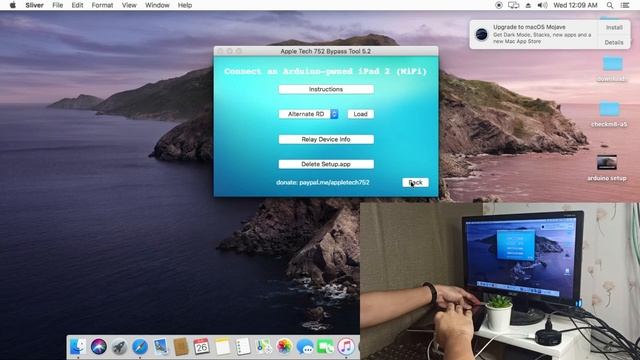Click screen recording indicator in menu bar

[x=498, y=5]
